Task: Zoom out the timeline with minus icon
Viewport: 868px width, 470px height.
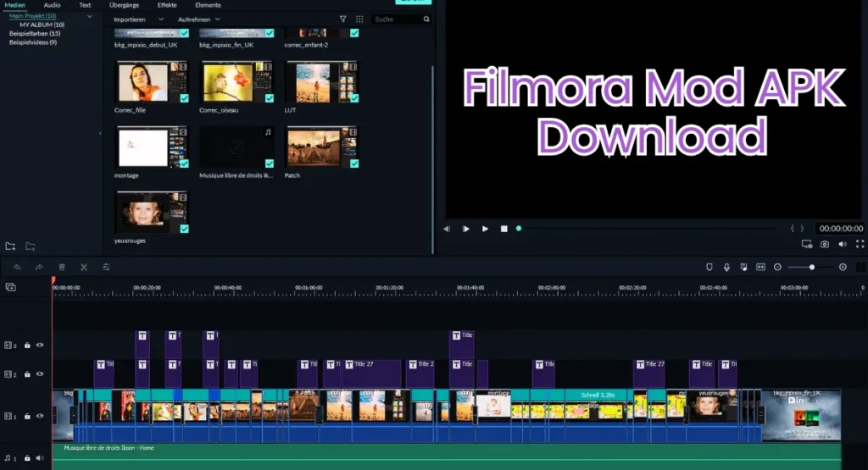Action: [x=777, y=267]
